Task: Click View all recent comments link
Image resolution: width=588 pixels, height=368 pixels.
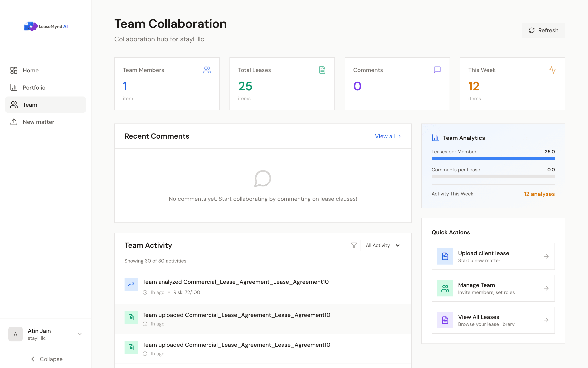Action: click(x=388, y=136)
